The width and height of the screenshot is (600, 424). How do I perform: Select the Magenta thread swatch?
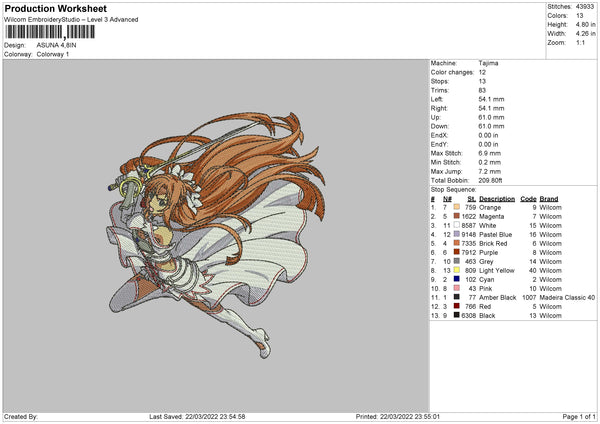coord(456,216)
